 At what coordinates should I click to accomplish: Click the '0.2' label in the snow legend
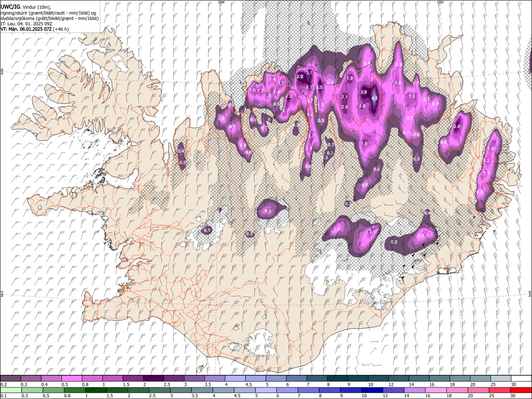pos(3,384)
